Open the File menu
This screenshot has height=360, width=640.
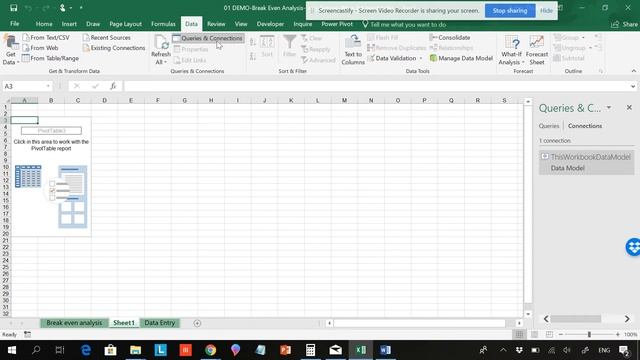15,24
